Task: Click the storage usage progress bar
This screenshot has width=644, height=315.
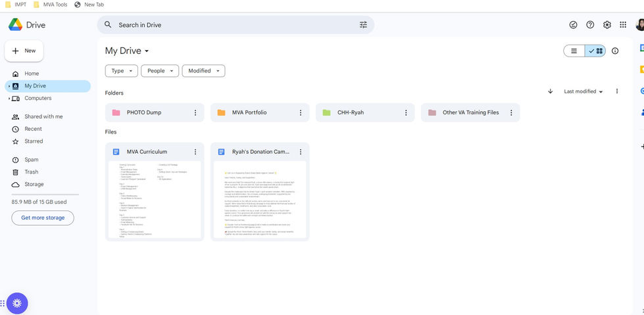Action: pyautogui.click(x=45, y=195)
